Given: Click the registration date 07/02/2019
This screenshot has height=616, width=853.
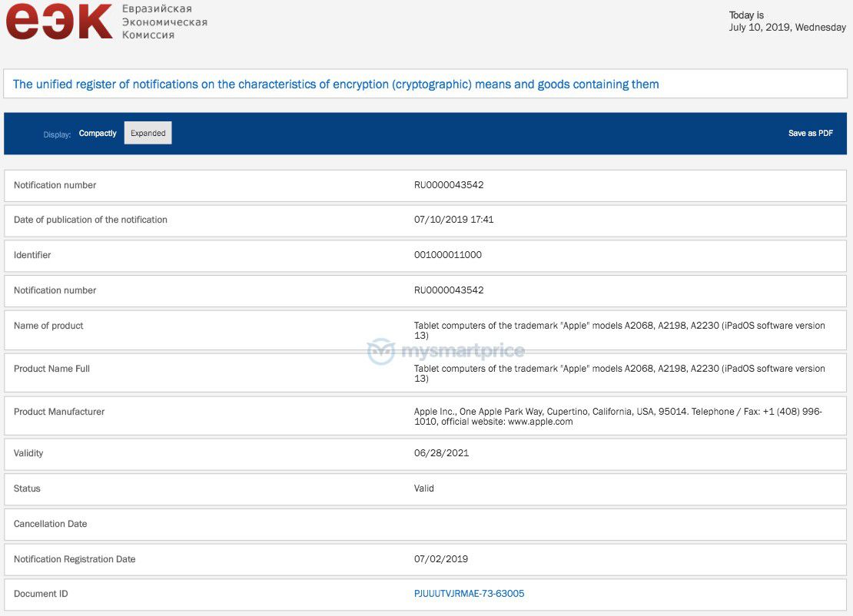Looking at the screenshot, I should tap(441, 559).
